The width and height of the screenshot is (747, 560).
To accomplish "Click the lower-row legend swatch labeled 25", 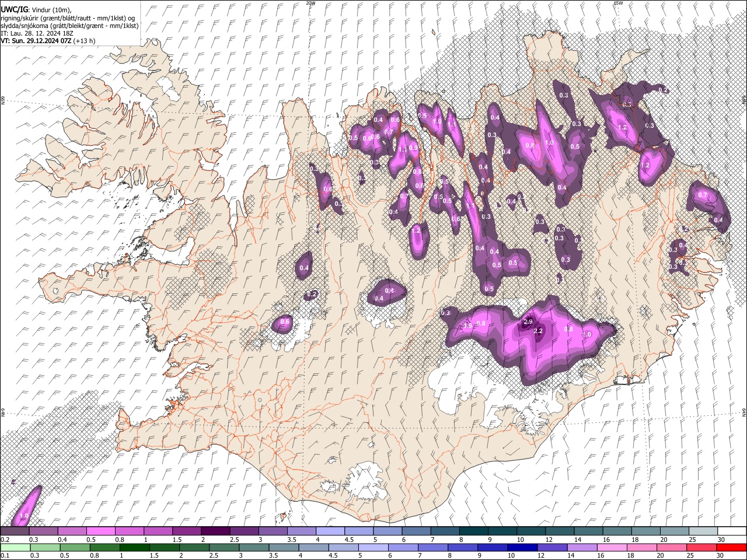I will 700,547.
